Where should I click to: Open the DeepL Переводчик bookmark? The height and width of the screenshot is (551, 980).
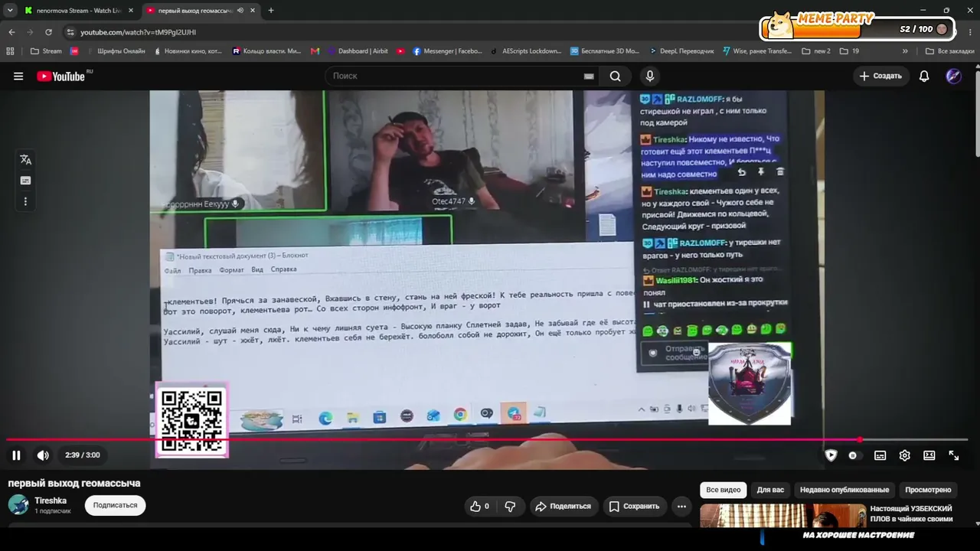coord(681,51)
